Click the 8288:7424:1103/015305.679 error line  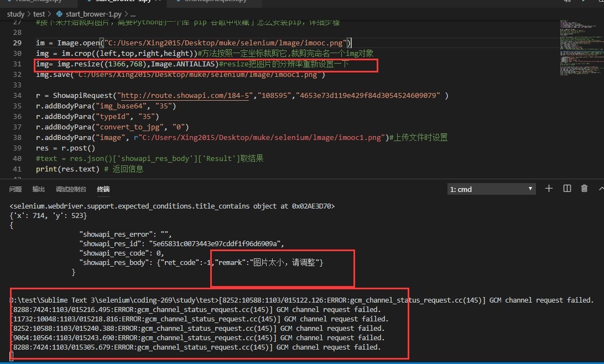(195, 347)
